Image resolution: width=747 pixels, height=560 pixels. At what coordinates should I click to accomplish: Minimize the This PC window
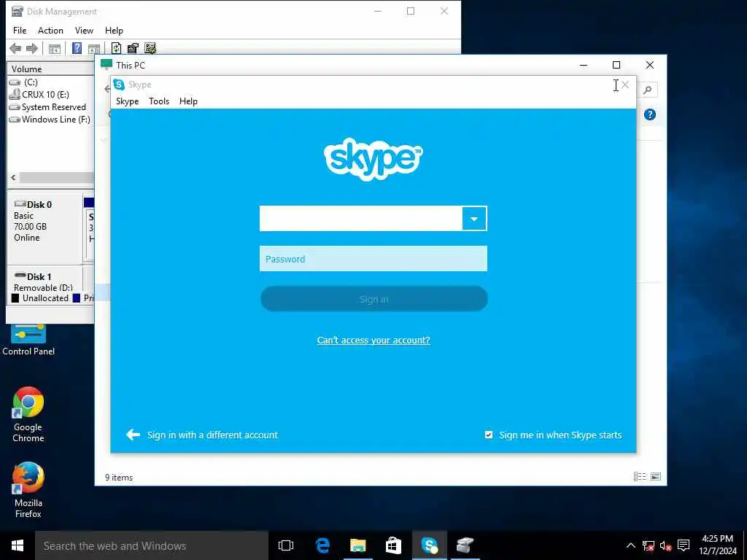(584, 65)
